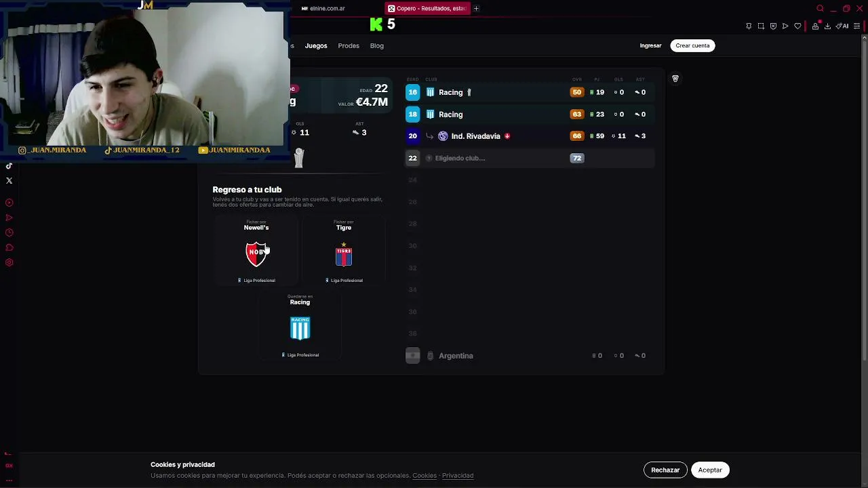Click 'Liga Profesional' label under Newell's

click(x=259, y=281)
